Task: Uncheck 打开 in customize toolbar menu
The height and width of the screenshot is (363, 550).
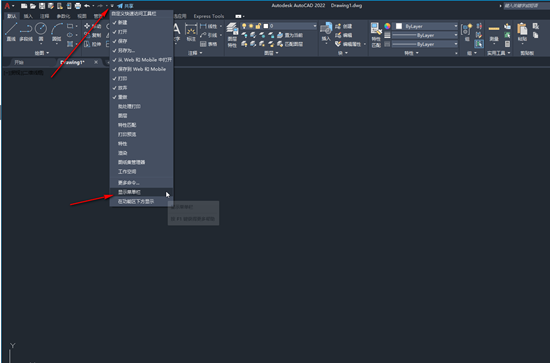Action: (x=141, y=32)
